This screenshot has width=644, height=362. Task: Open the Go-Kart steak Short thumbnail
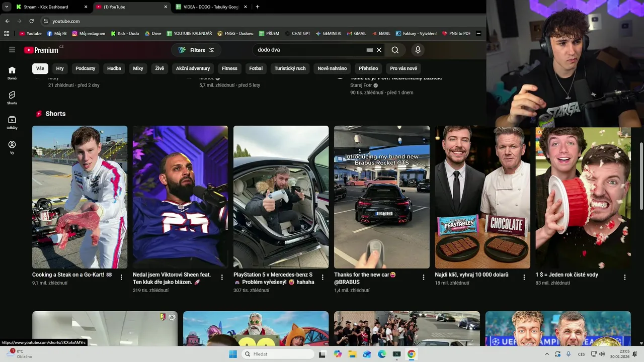[79, 197]
